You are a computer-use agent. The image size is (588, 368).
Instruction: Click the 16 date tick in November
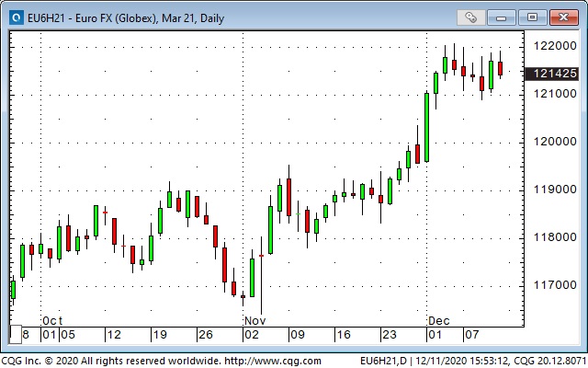pyautogui.click(x=343, y=335)
